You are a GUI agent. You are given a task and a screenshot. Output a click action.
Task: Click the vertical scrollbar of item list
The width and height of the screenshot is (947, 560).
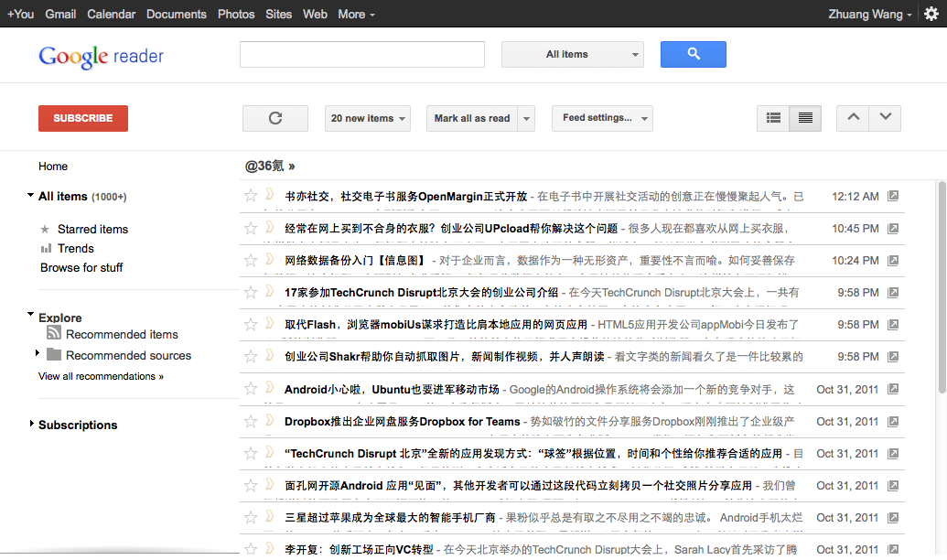[x=942, y=287]
